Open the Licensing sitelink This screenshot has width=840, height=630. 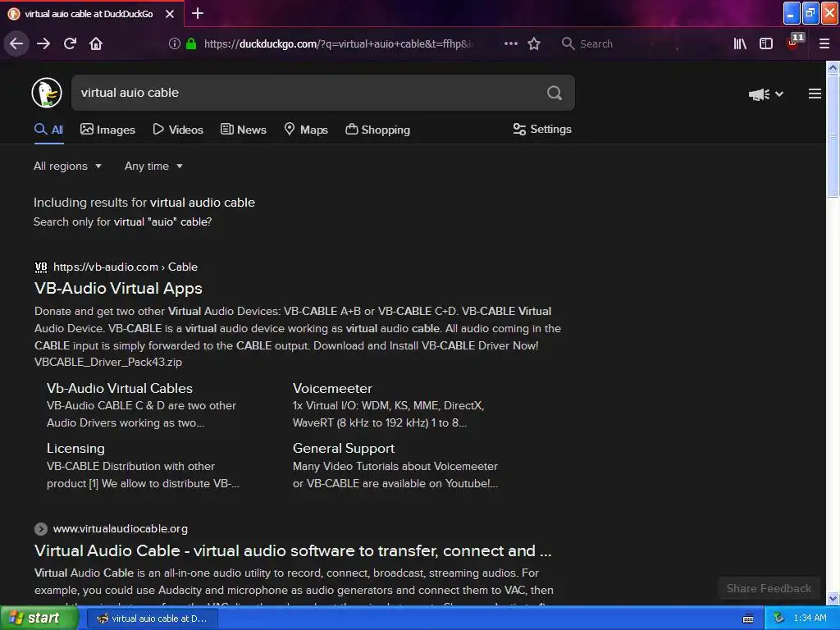[x=75, y=449]
